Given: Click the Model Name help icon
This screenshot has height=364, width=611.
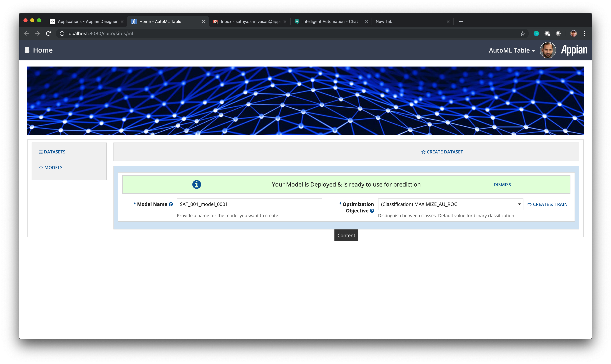Looking at the screenshot, I should point(171,204).
